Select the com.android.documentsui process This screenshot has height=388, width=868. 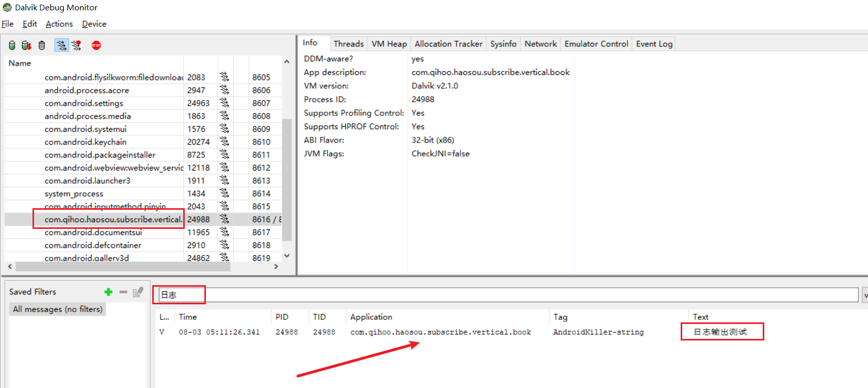coord(93,232)
